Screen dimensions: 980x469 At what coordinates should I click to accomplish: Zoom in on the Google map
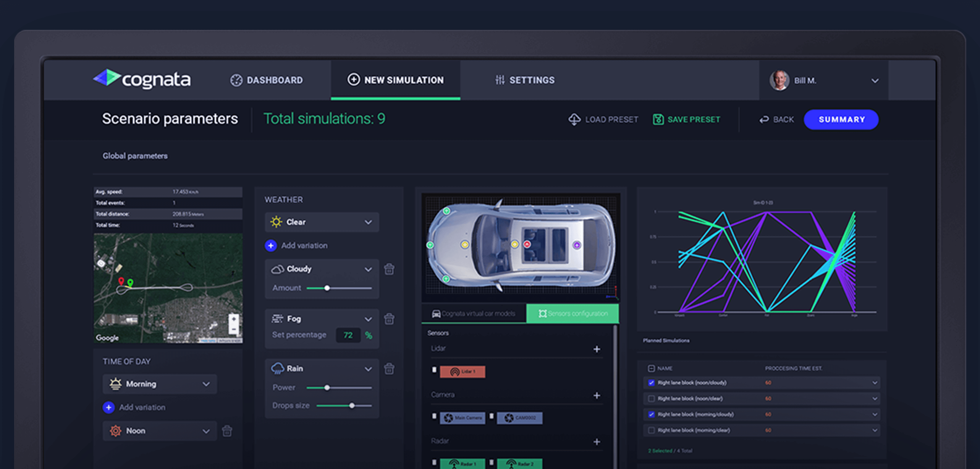pos(234,319)
